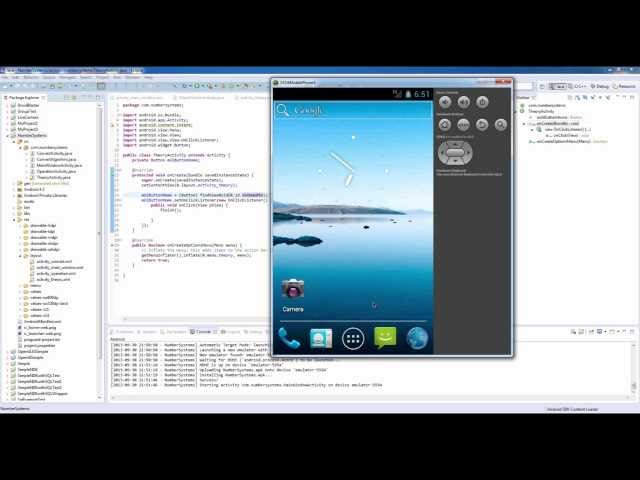This screenshot has height=480, width=640.
Task: Select the assets folder in Package Explorer
Action: pos(29,202)
